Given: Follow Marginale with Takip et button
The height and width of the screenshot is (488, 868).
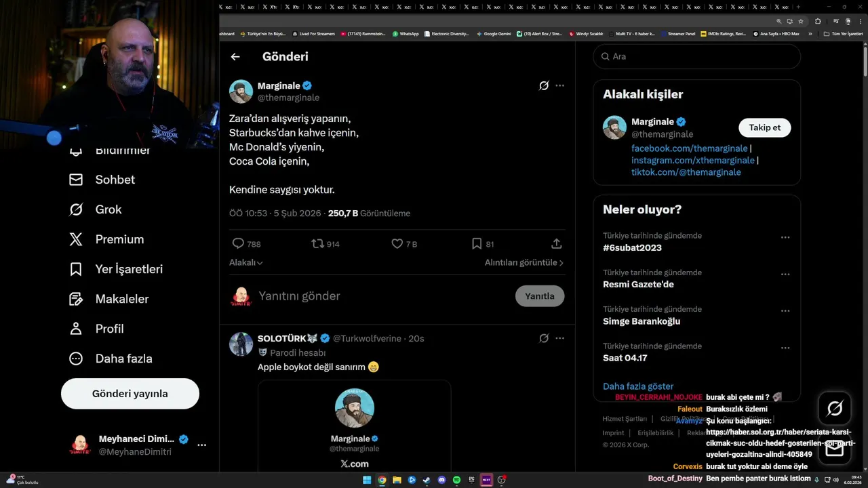Looking at the screenshot, I should coord(765,127).
